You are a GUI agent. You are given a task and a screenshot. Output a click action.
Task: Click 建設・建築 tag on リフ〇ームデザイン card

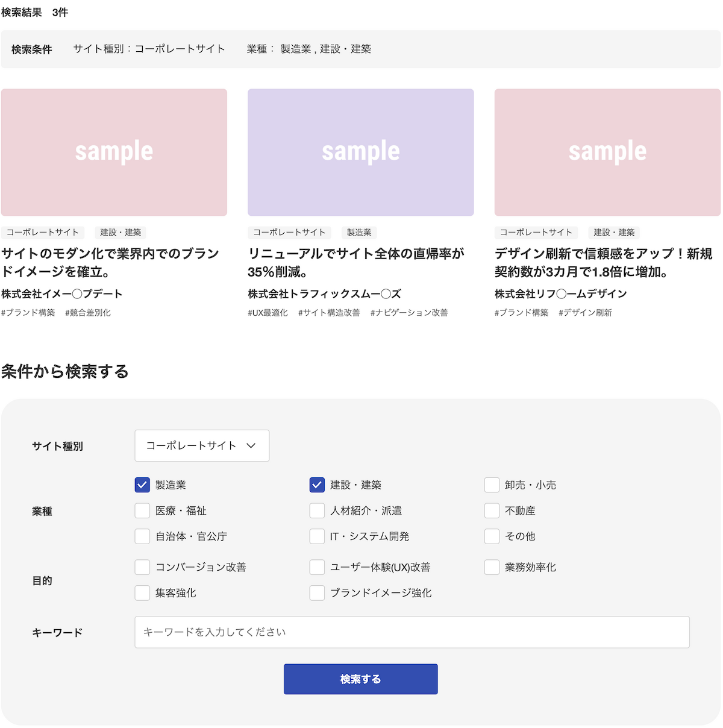pos(614,233)
